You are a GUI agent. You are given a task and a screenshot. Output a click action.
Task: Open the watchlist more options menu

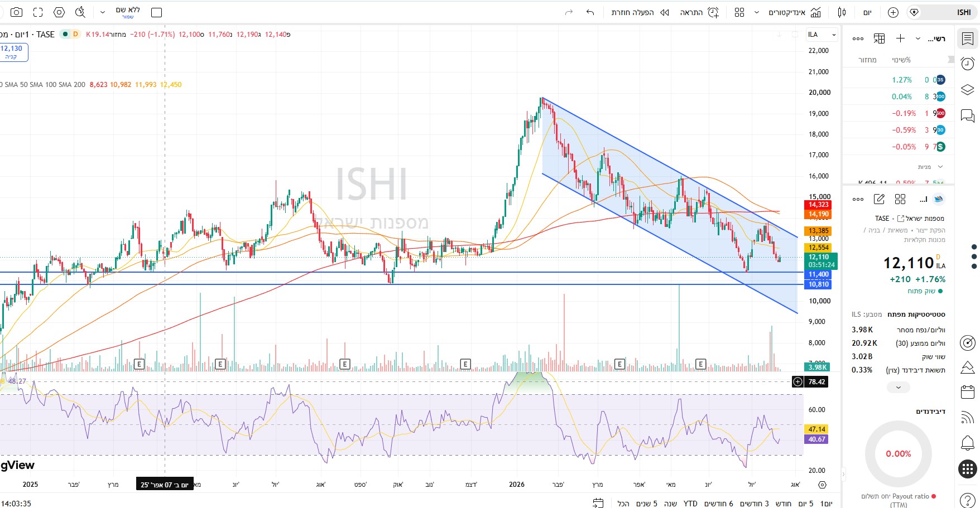[858, 38]
